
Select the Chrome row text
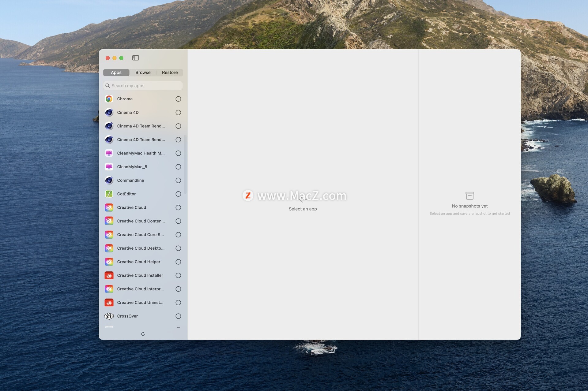click(125, 99)
